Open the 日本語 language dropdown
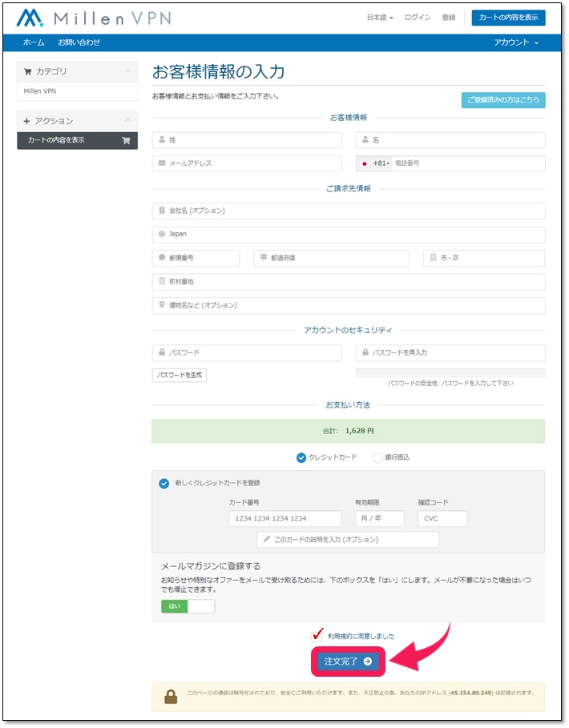The image size is (569, 728). coord(380,18)
